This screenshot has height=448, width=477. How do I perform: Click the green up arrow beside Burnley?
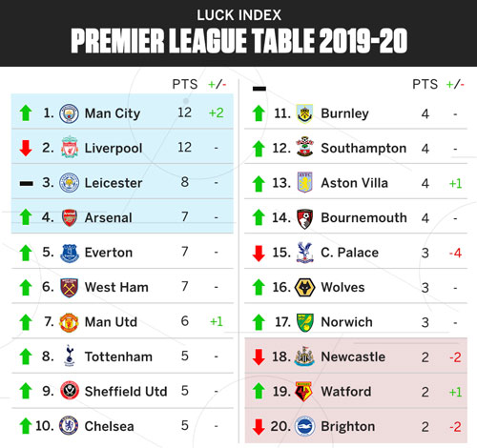(259, 113)
